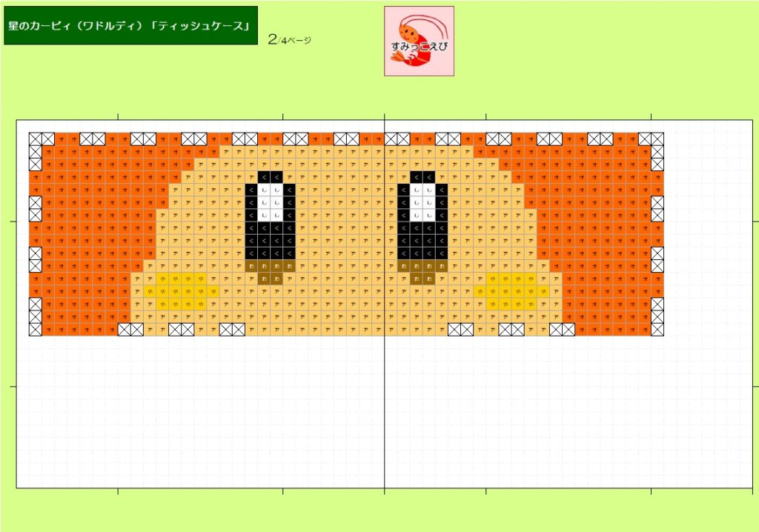Screen dimensions: 759x532
Task: Click the すみっこえび shrimp logo
Action: pyautogui.click(x=420, y=41)
